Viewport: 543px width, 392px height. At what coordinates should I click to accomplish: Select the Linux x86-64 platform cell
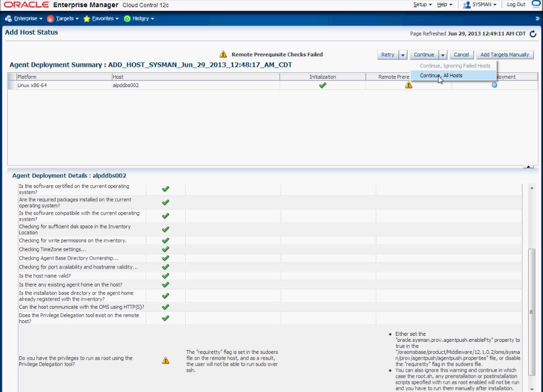(x=64, y=85)
